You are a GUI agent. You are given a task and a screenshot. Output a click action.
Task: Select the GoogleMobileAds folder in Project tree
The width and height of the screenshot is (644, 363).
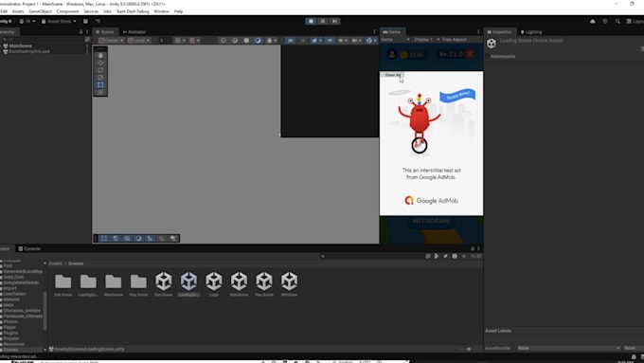21,282
